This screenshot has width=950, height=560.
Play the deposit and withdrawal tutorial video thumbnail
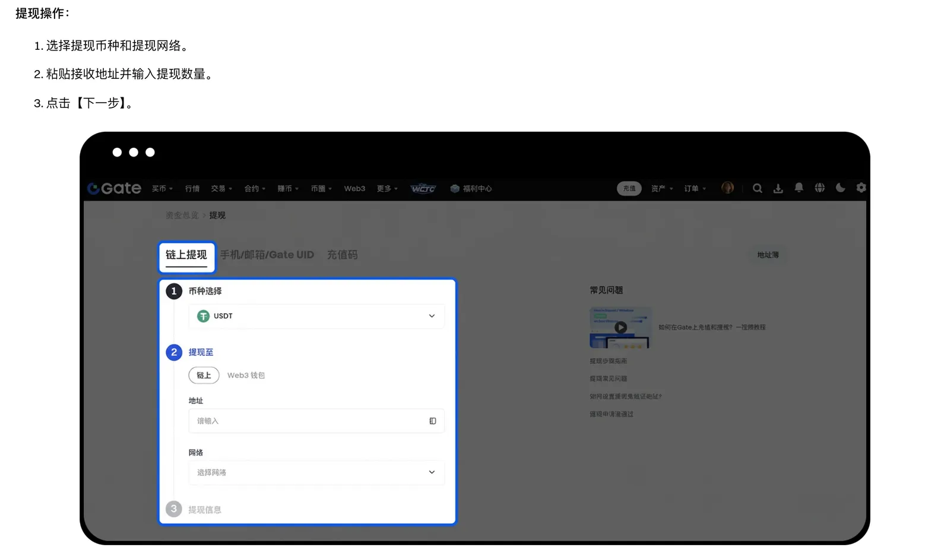click(x=620, y=327)
